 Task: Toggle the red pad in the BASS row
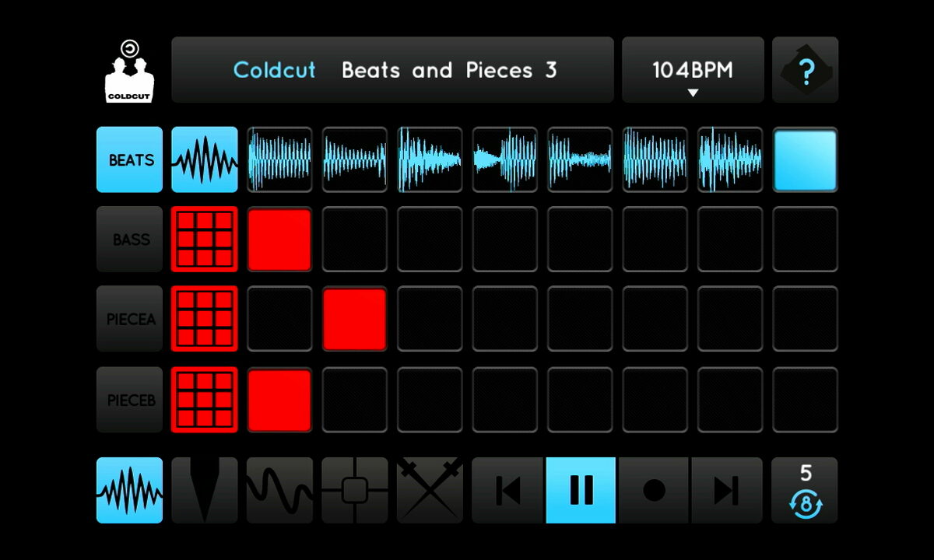click(x=279, y=240)
